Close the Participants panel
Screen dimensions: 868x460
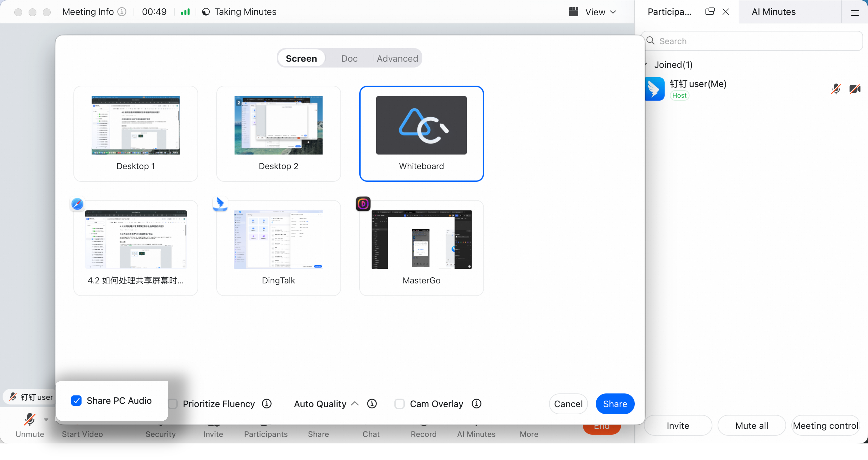pyautogui.click(x=726, y=12)
